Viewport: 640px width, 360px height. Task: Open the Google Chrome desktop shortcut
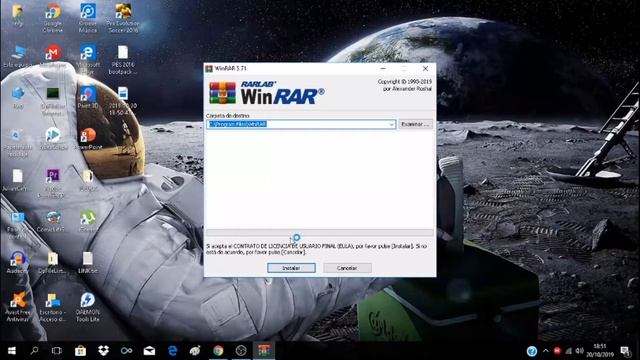[x=53, y=17]
